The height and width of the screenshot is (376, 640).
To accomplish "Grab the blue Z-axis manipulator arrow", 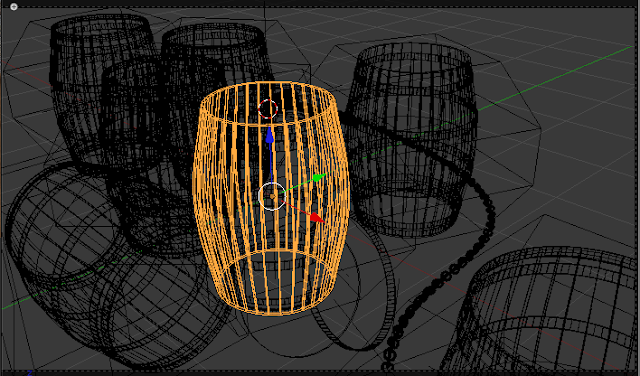I will coord(269,136).
